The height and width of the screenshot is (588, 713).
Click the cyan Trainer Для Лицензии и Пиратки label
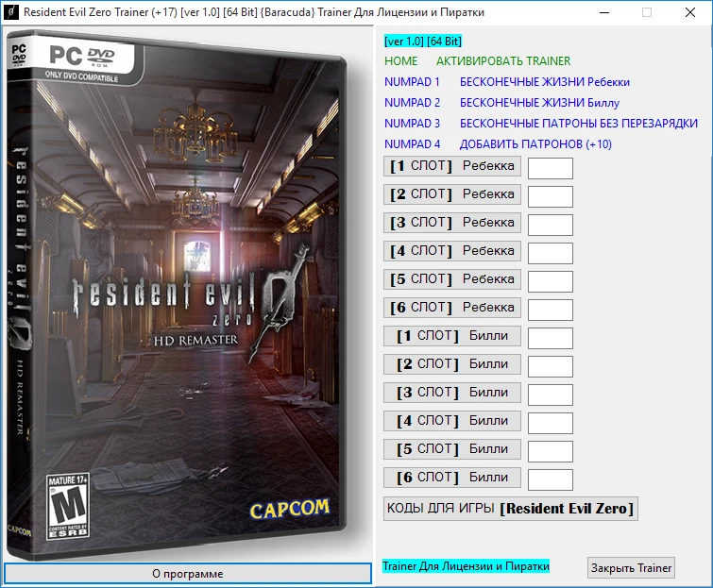click(467, 566)
